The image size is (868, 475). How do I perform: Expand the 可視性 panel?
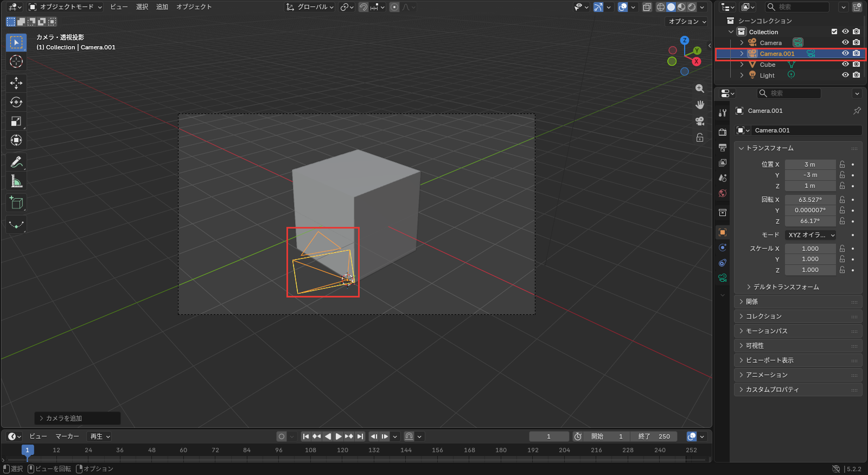[x=798, y=346]
